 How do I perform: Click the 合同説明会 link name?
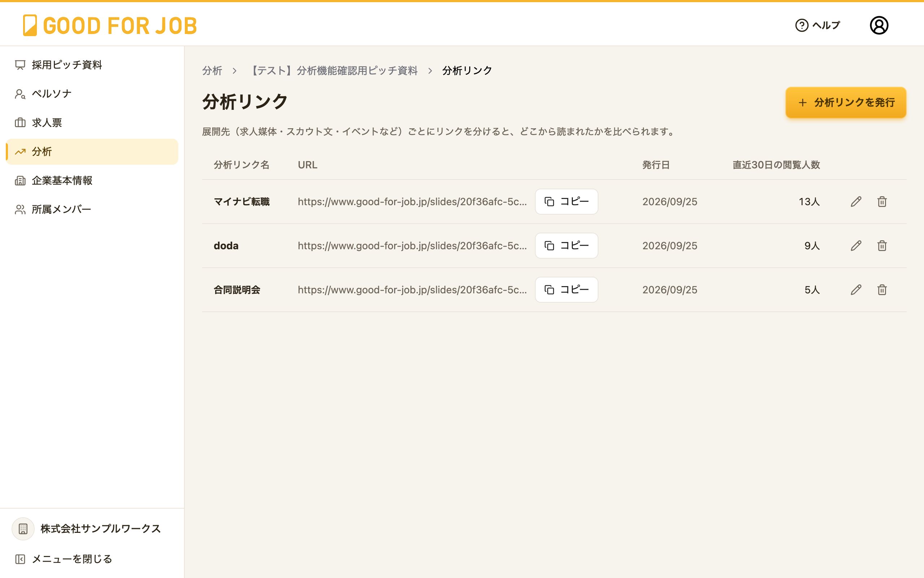click(x=237, y=290)
